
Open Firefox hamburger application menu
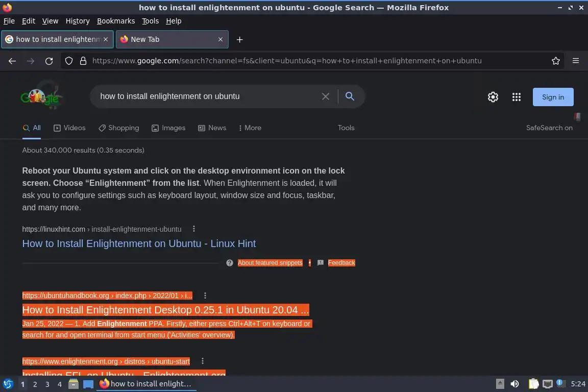576,61
